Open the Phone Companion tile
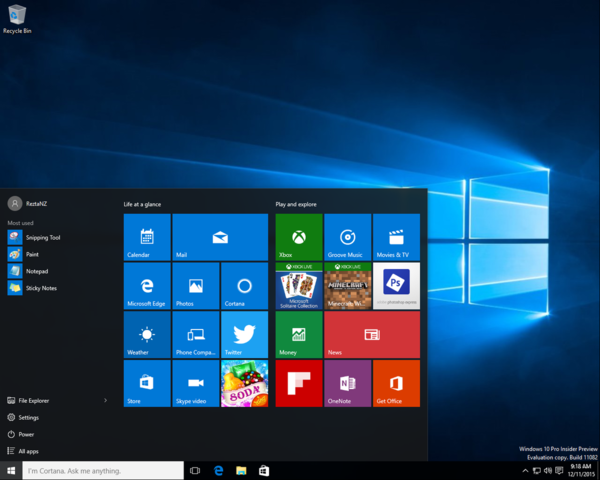The height and width of the screenshot is (480, 600). [196, 335]
